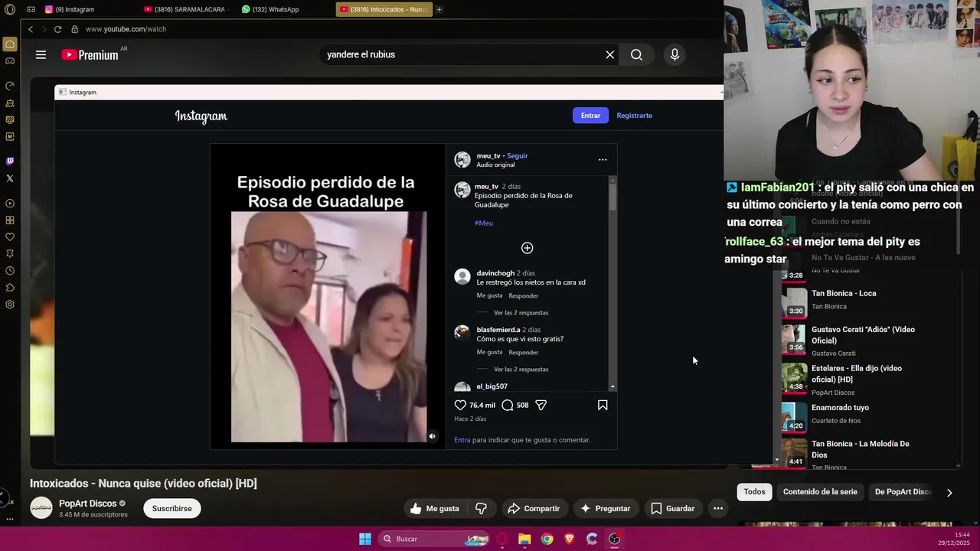This screenshot has height=551, width=980.
Task: Open OBS Studio from the taskbar
Action: coord(614,539)
